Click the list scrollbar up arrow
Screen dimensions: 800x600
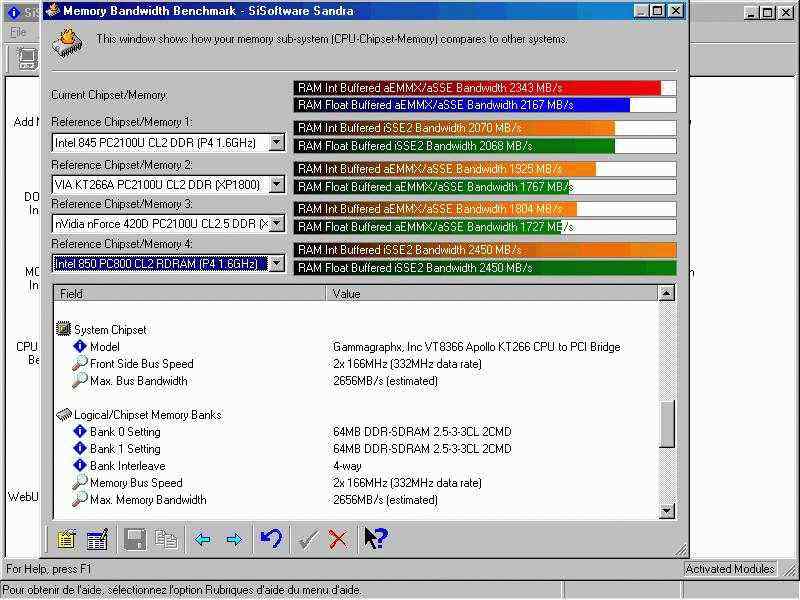click(x=667, y=293)
